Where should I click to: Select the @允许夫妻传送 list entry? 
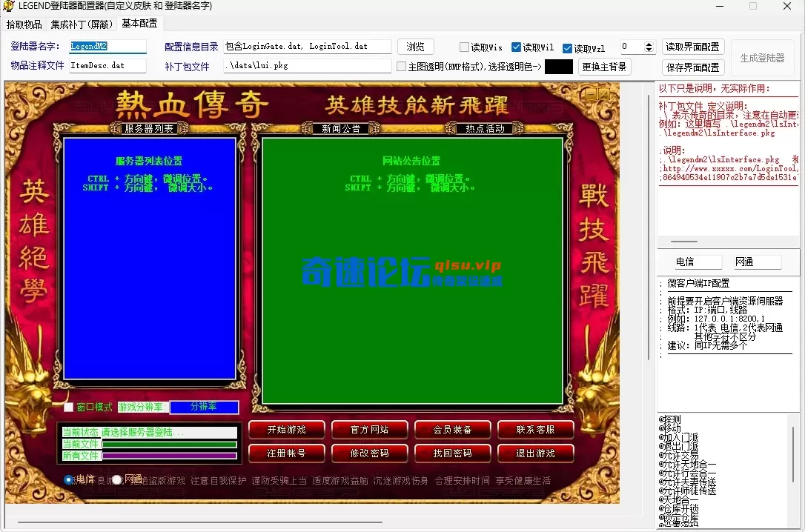[687, 482]
